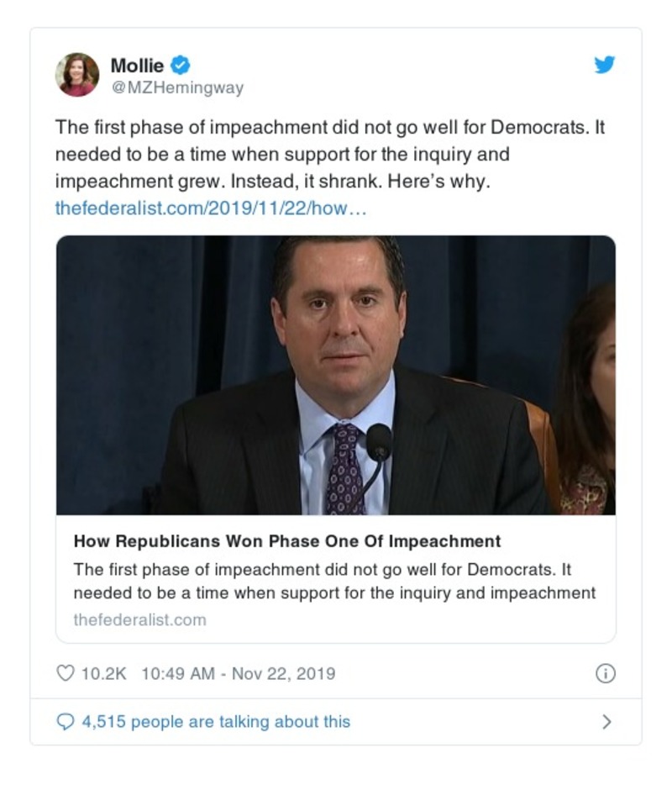Click the gray thefederalist.com domain in card
Viewport: 672px width, 785px height.
[x=139, y=619]
